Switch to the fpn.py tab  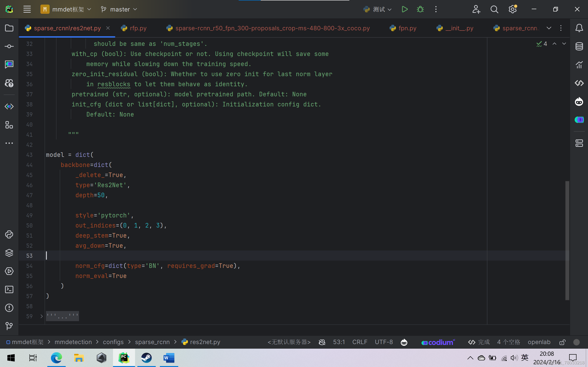(407, 28)
